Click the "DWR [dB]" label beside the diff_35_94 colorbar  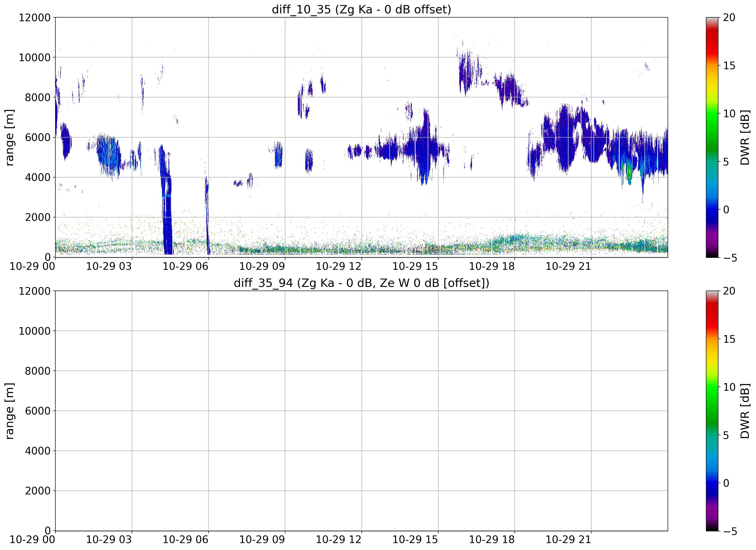coord(745,411)
